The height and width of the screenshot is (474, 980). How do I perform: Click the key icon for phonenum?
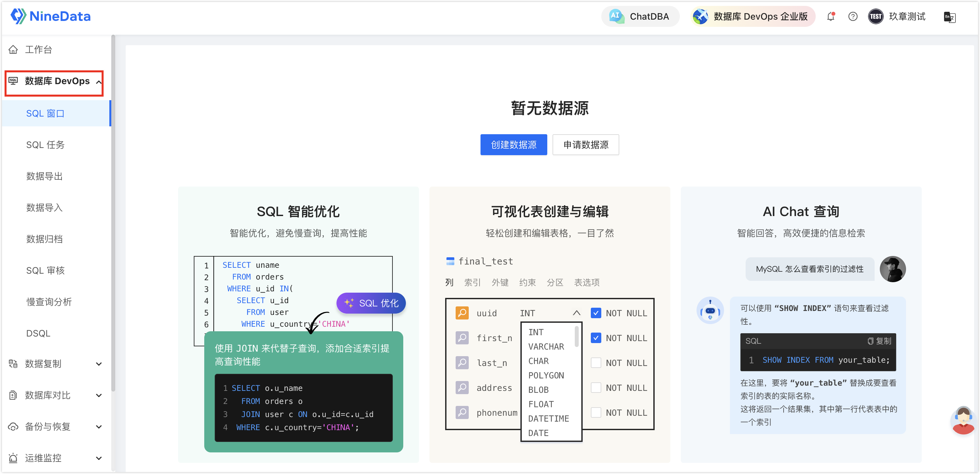pos(462,413)
